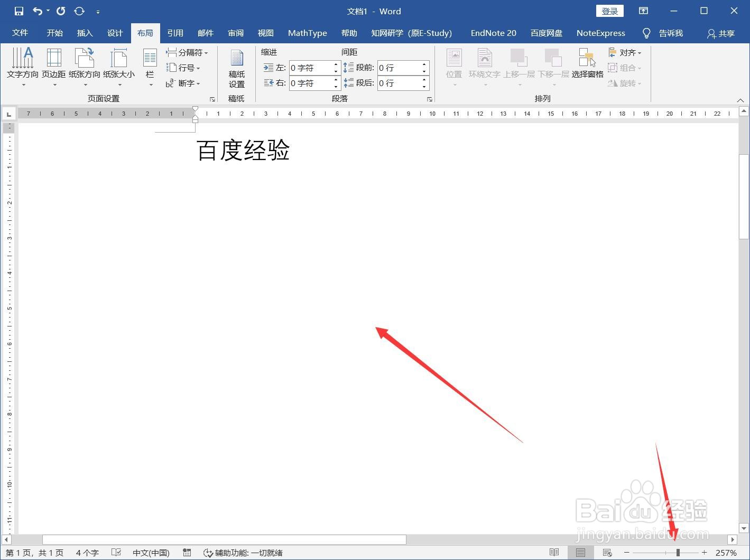Screen dimensions: 750x560
Task: Open the Page Setup dialog launcher
Action: [212, 99]
